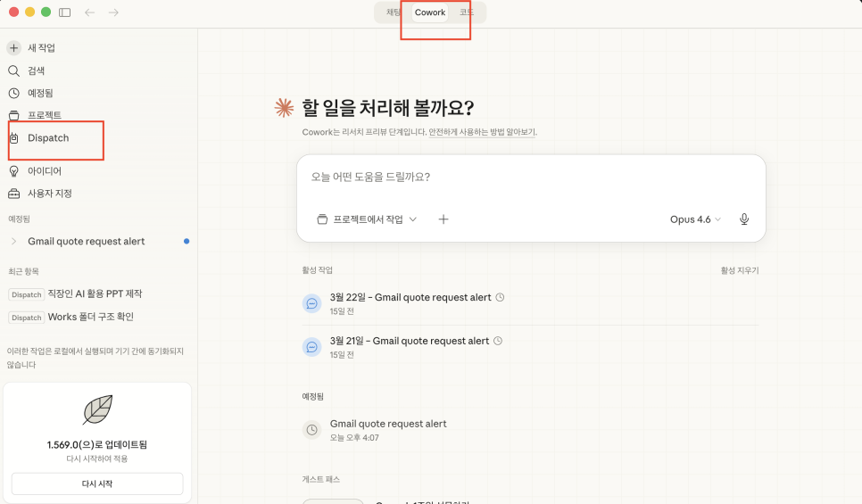Click the leaf update icon
Viewport: 862px width, 504px height.
click(97, 409)
